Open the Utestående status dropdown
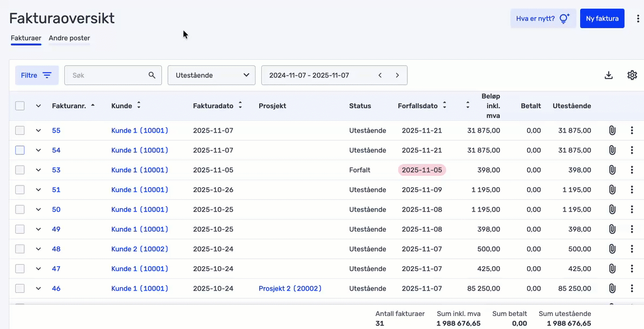The width and height of the screenshot is (644, 329). coord(211,75)
